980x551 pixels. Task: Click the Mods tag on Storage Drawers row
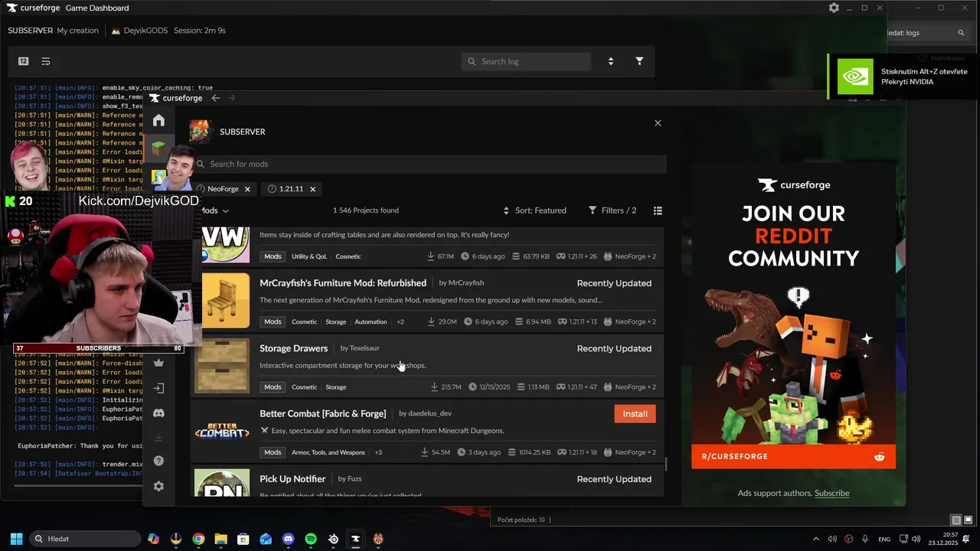pos(273,387)
